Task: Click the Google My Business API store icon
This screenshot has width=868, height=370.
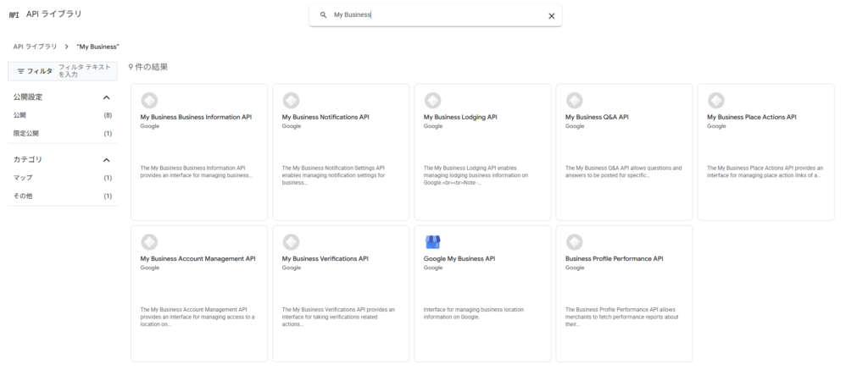Action: [x=432, y=242]
